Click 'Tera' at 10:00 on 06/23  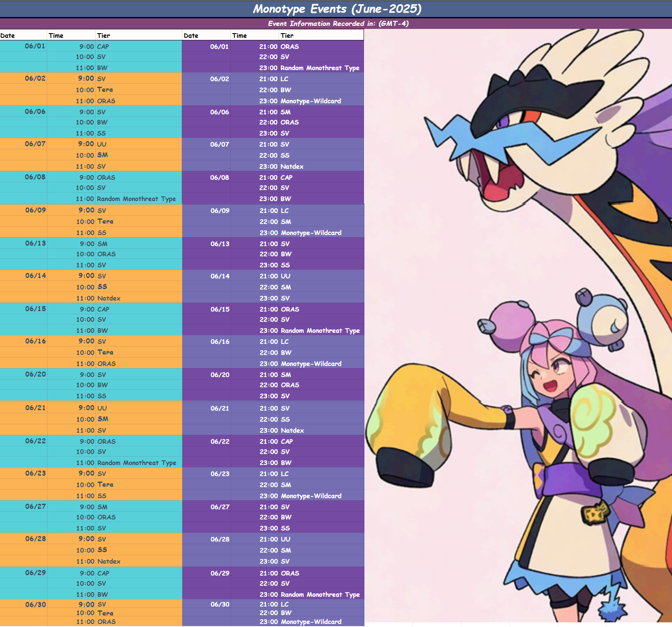[x=105, y=485]
